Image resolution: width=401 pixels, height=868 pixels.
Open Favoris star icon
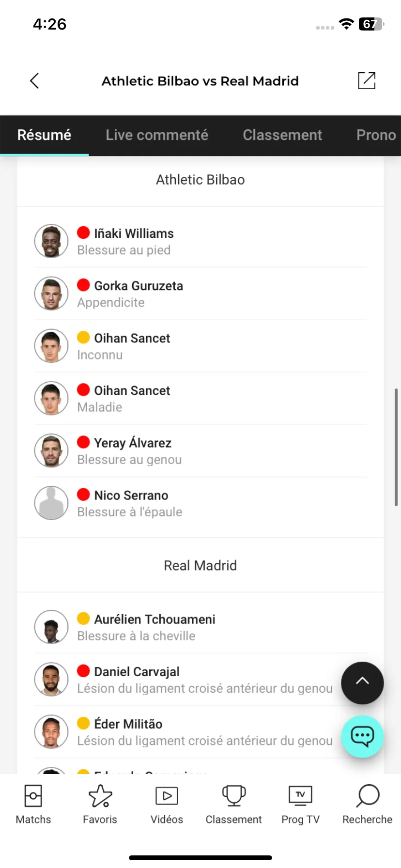tap(100, 805)
